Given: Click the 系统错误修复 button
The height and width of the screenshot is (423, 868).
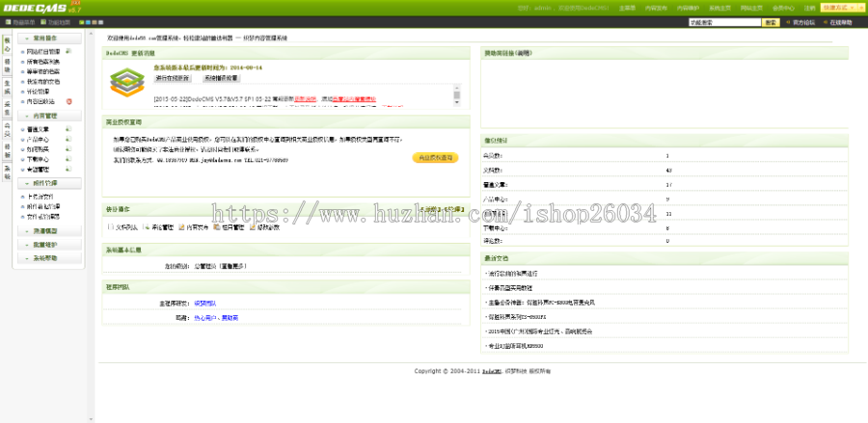Looking at the screenshot, I should [x=222, y=78].
